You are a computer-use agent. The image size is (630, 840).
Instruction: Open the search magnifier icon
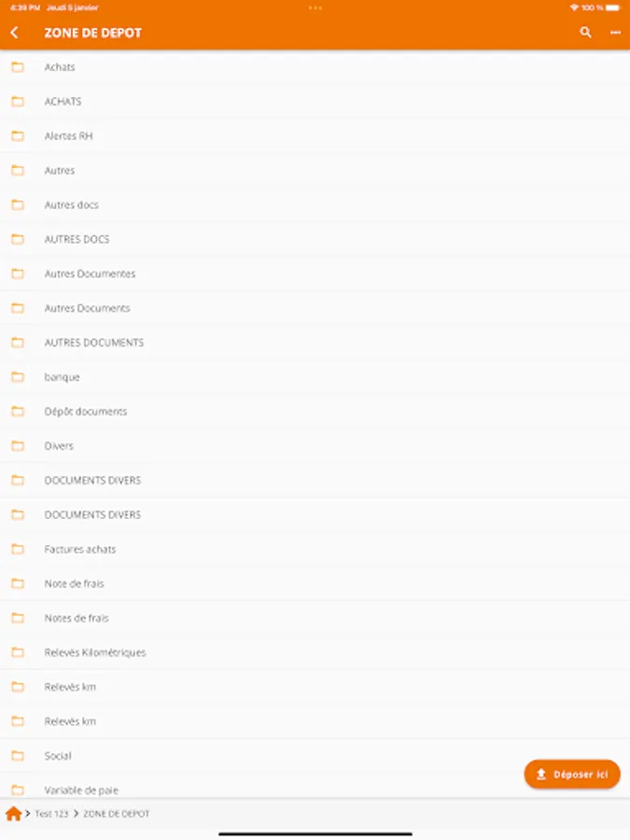pyautogui.click(x=585, y=33)
